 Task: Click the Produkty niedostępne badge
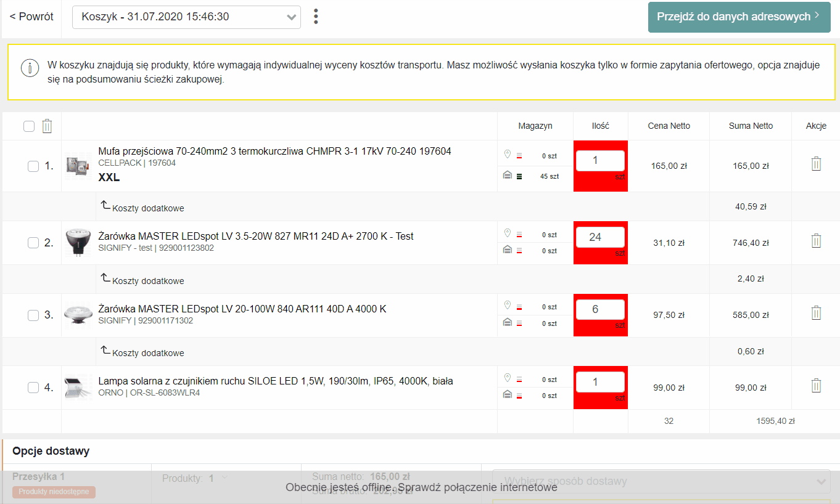54,492
